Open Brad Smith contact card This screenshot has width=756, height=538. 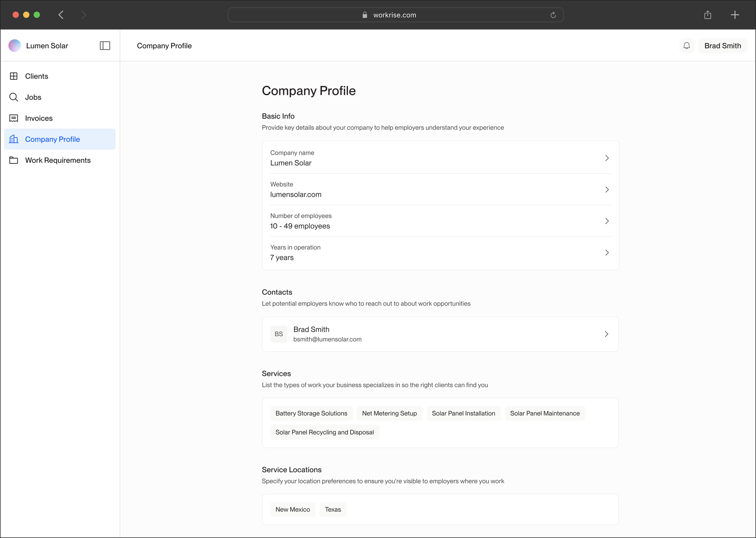pyautogui.click(x=440, y=334)
